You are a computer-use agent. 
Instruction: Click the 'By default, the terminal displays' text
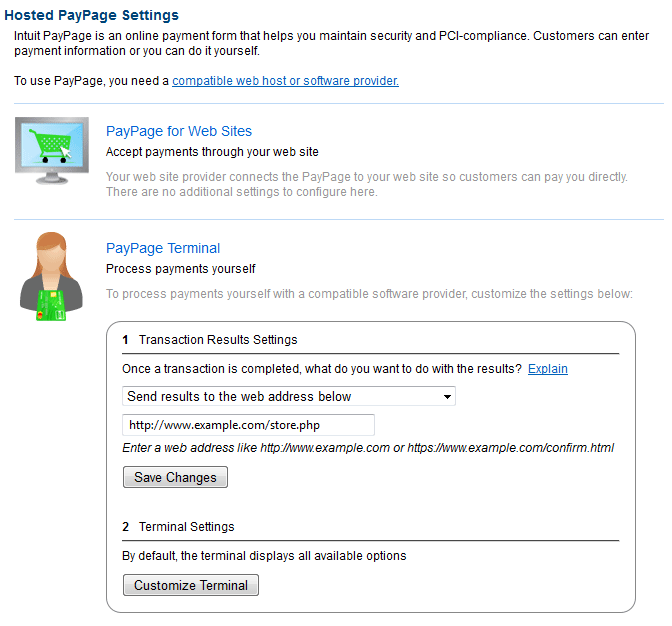264,556
